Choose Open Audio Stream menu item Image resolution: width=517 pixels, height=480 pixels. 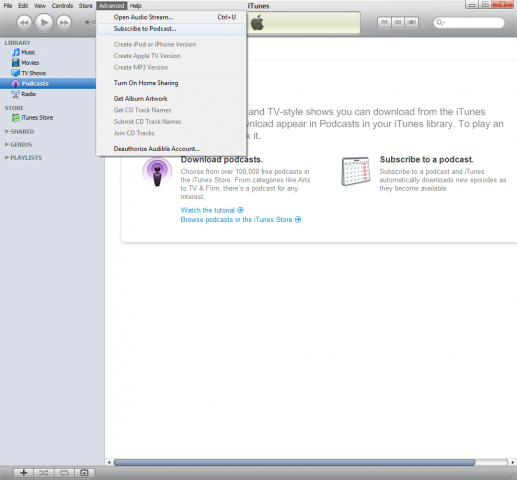[x=171, y=17]
